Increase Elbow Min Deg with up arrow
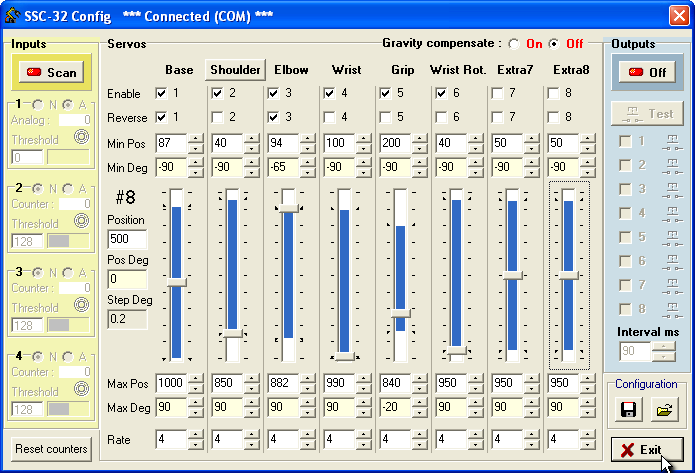 (x=308, y=162)
